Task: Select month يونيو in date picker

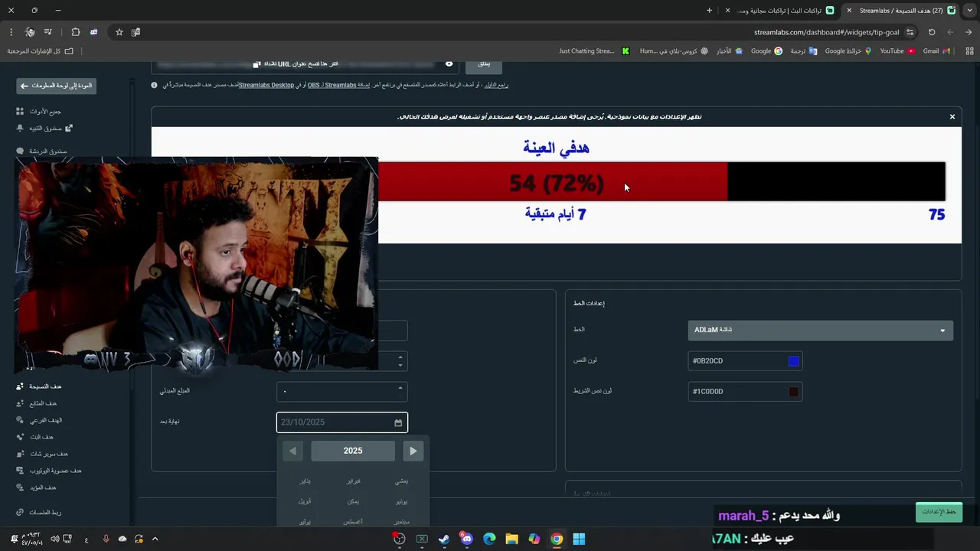Action: (x=401, y=501)
